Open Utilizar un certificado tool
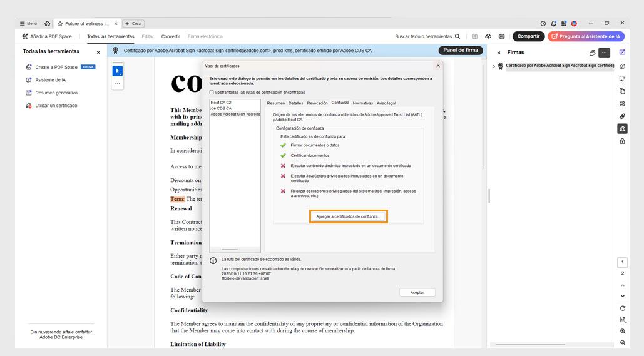This screenshot has height=356, width=644. tap(51, 106)
